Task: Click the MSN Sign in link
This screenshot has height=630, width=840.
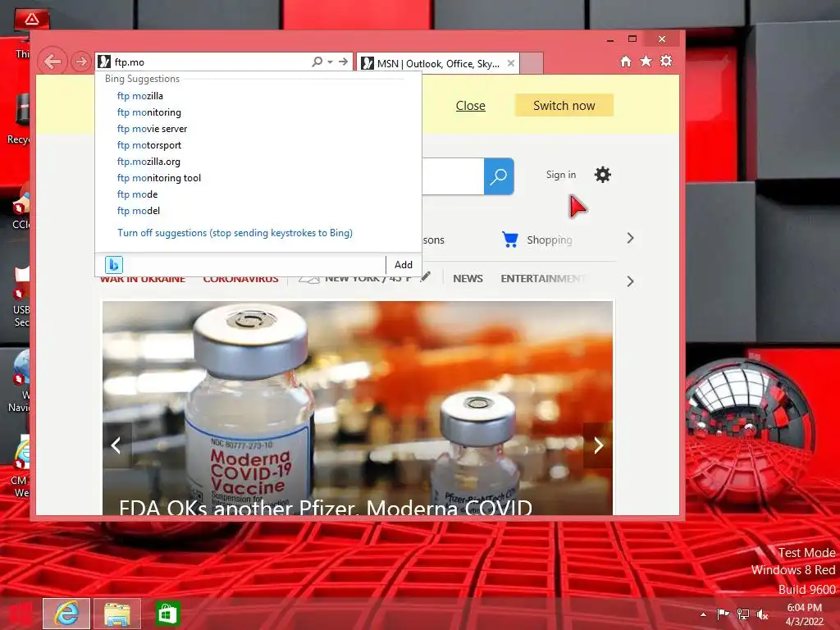Action: (561, 175)
